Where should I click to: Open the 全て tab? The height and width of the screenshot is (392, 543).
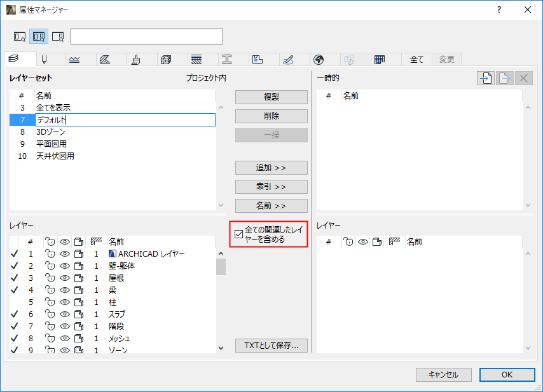point(416,60)
